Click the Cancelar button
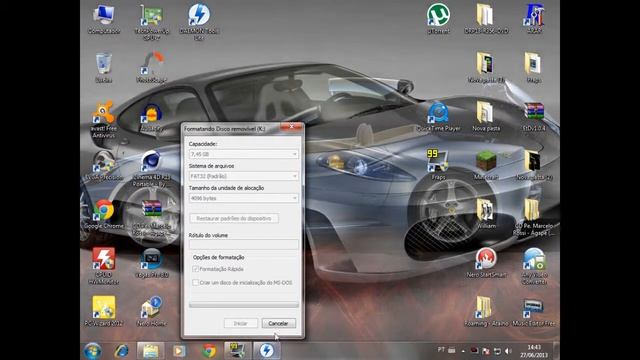This screenshot has height=360, width=640. coord(278,323)
